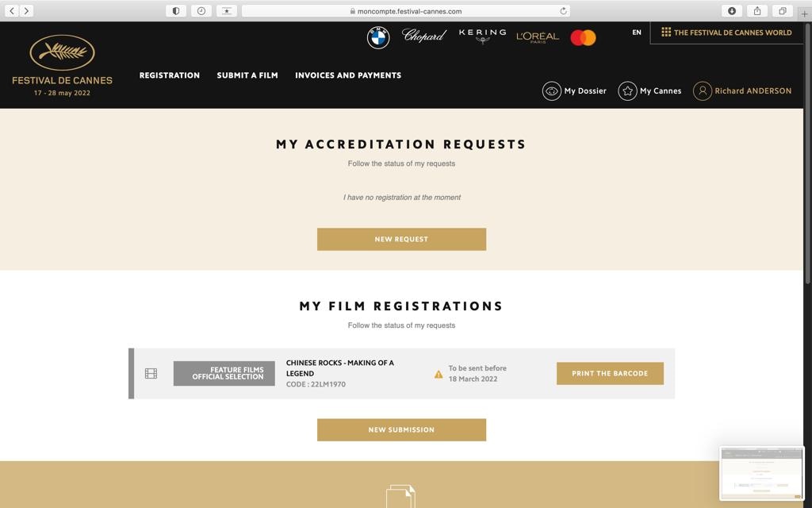812x508 pixels.
Task: Click the 17 - 28 may 2022 dates
Action: 62,93
